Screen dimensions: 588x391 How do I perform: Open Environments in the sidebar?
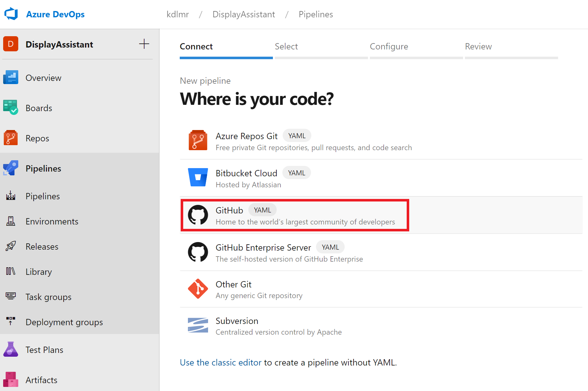(52, 221)
